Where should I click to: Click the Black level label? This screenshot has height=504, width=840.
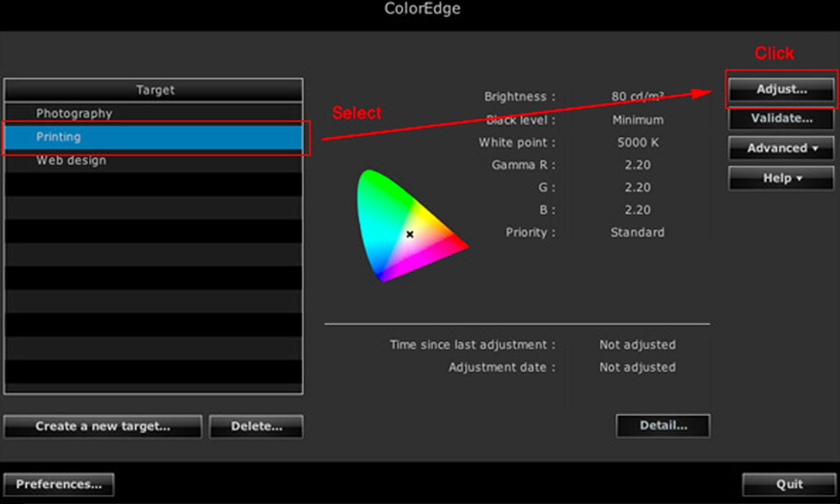pos(521,120)
